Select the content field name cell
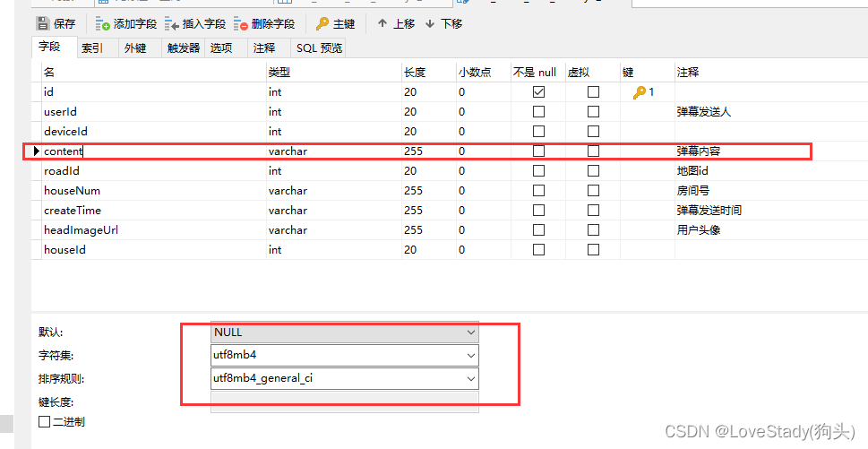The width and height of the screenshot is (868, 449). click(x=154, y=151)
